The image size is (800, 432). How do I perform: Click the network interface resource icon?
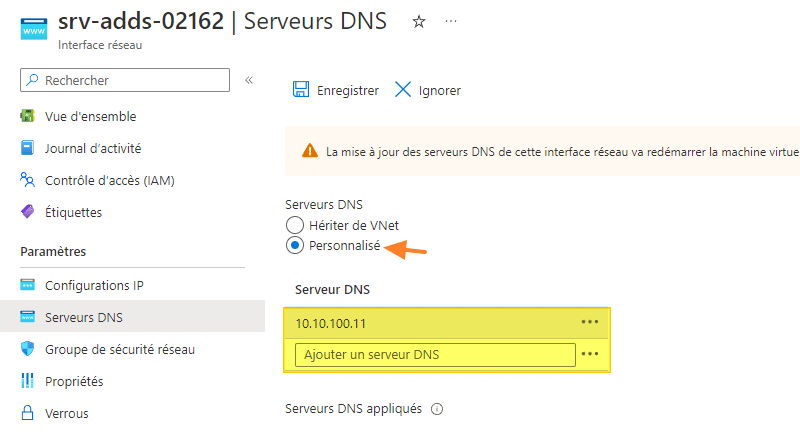pyautogui.click(x=34, y=28)
